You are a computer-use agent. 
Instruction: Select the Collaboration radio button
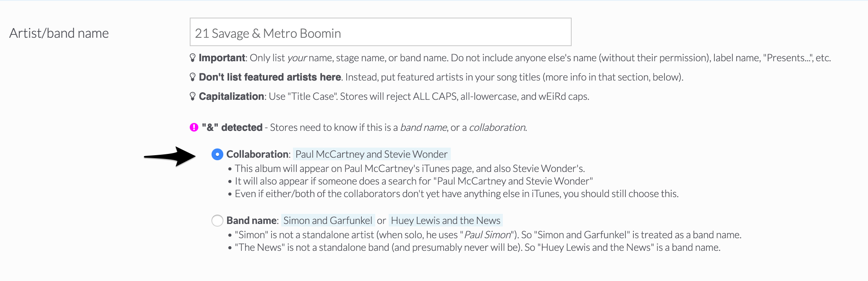pos(217,154)
